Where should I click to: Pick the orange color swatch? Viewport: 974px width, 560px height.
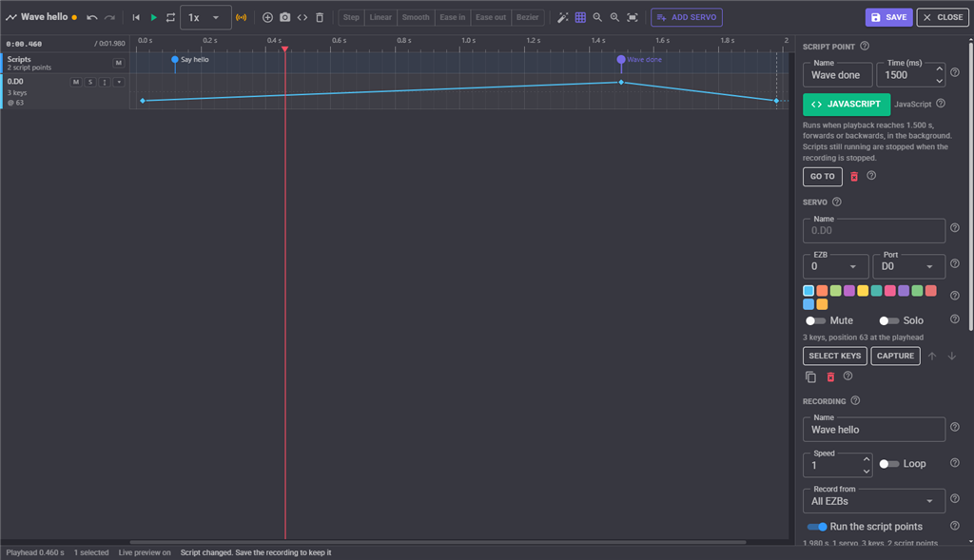822,291
